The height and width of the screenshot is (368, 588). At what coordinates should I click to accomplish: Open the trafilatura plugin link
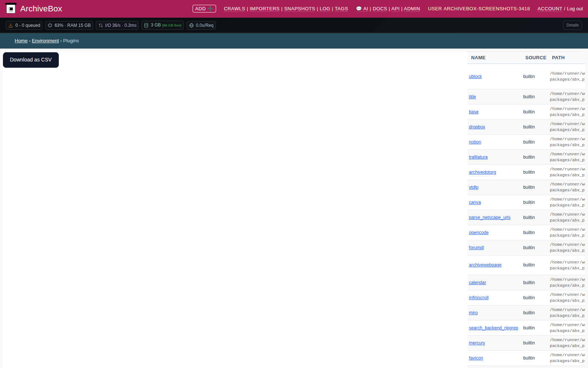click(478, 157)
